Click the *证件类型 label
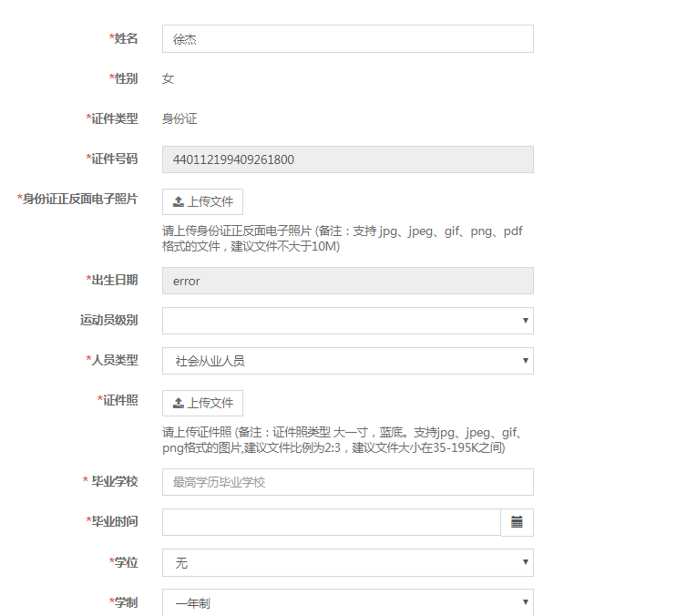 (x=111, y=118)
